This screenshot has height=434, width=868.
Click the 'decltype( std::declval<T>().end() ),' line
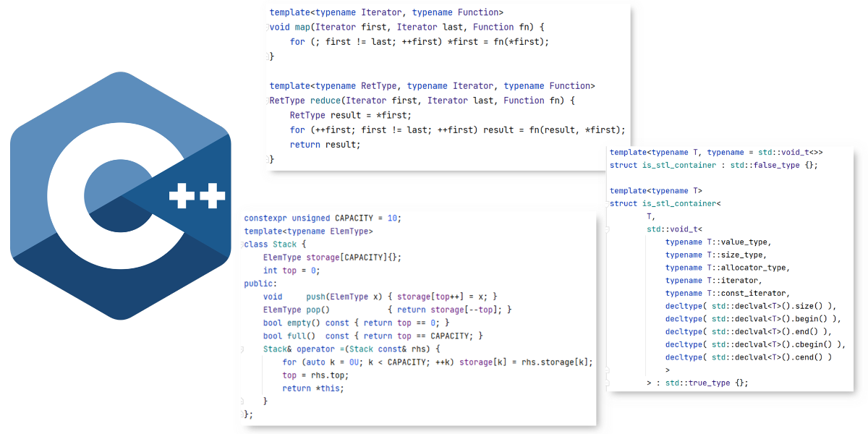(749, 331)
